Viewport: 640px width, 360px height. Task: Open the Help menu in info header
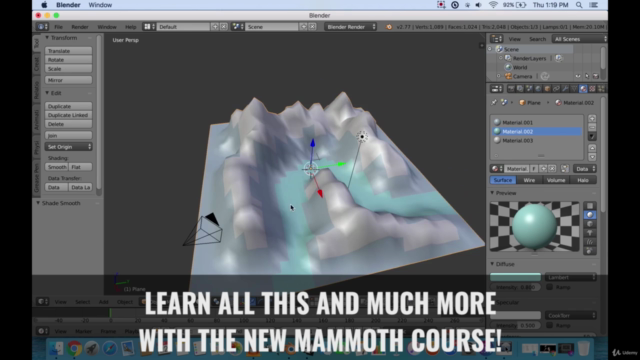click(130, 27)
